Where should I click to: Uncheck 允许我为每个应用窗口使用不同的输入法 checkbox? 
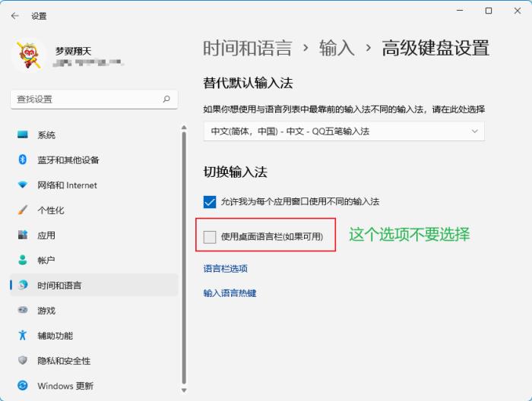coord(210,202)
